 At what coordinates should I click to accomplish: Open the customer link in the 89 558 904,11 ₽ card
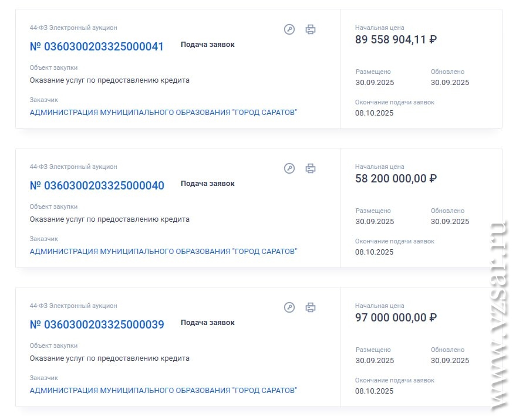tap(163, 113)
